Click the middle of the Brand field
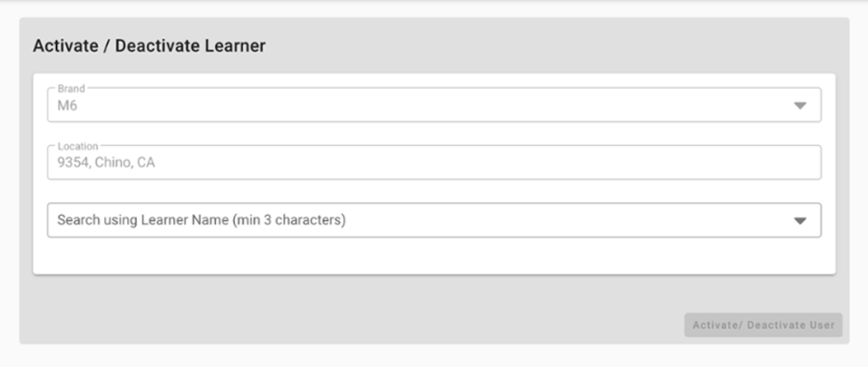This screenshot has width=868, height=367. point(434,106)
